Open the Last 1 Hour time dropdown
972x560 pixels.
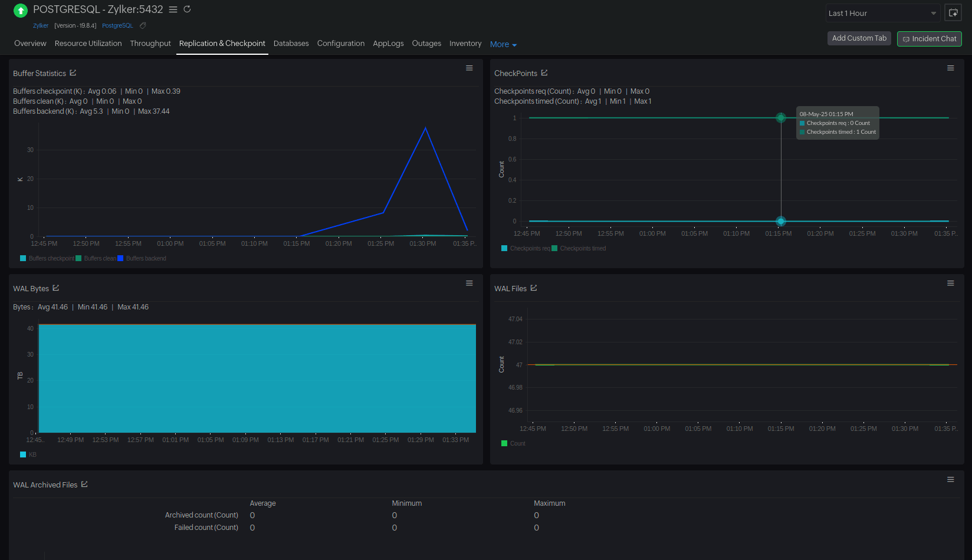(883, 13)
